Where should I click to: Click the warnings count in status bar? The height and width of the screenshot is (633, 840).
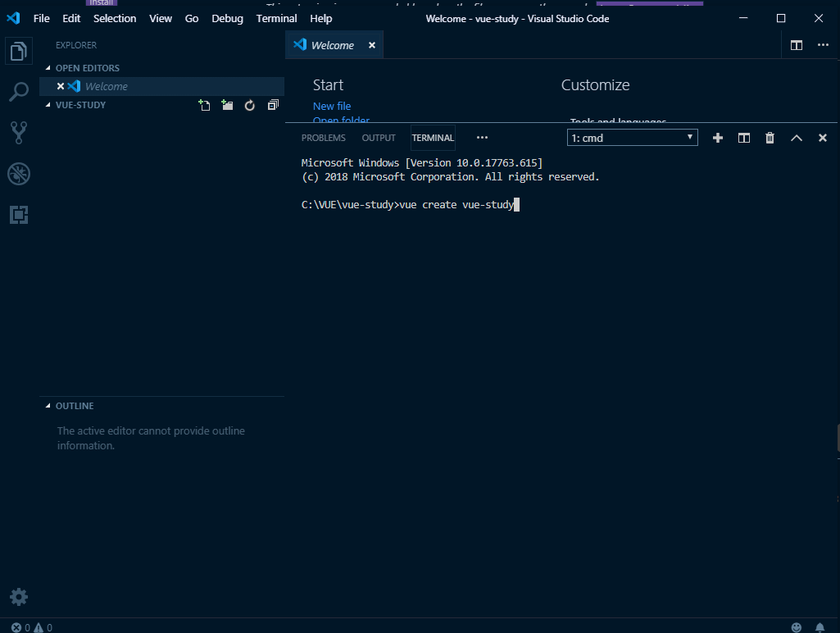click(x=43, y=627)
